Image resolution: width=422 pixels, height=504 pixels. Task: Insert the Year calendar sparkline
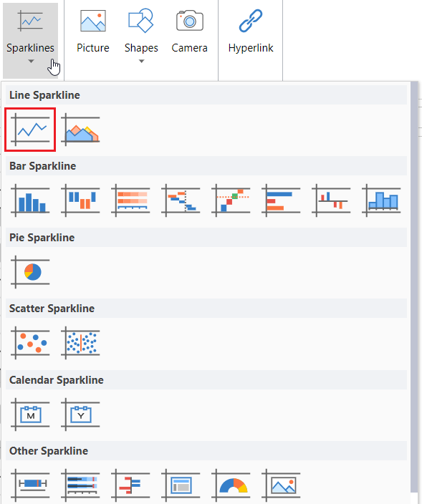80,415
